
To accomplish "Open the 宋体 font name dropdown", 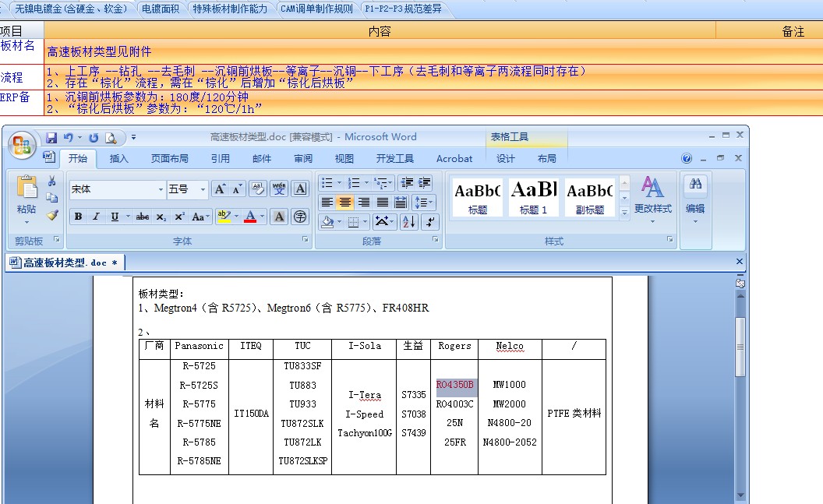I will (x=161, y=189).
